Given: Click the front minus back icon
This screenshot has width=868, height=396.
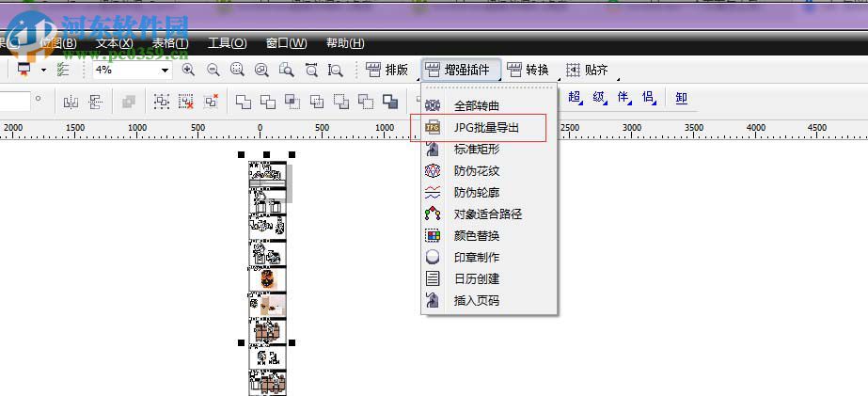Looking at the screenshot, I should [x=341, y=102].
